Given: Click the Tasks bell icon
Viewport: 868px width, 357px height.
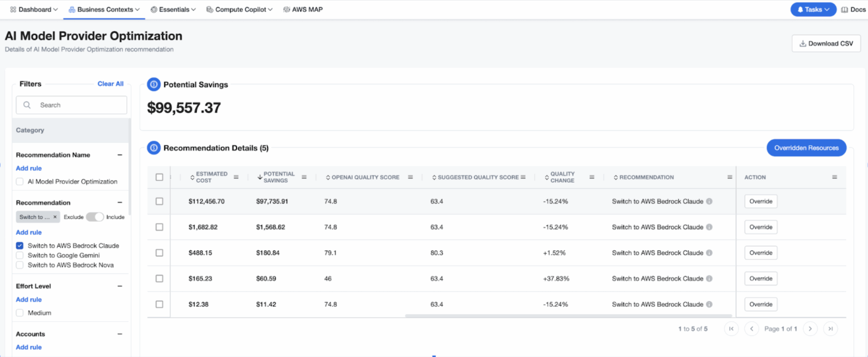Looking at the screenshot, I should coord(801,9).
